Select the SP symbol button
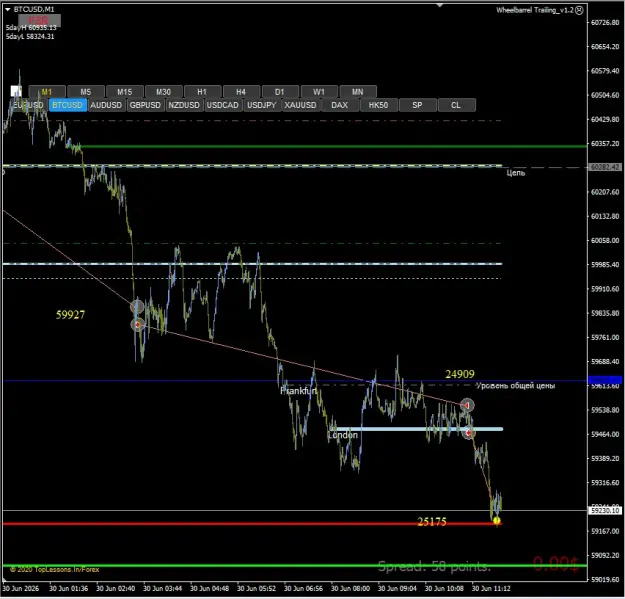Viewport: 625px width, 599px height. (417, 105)
